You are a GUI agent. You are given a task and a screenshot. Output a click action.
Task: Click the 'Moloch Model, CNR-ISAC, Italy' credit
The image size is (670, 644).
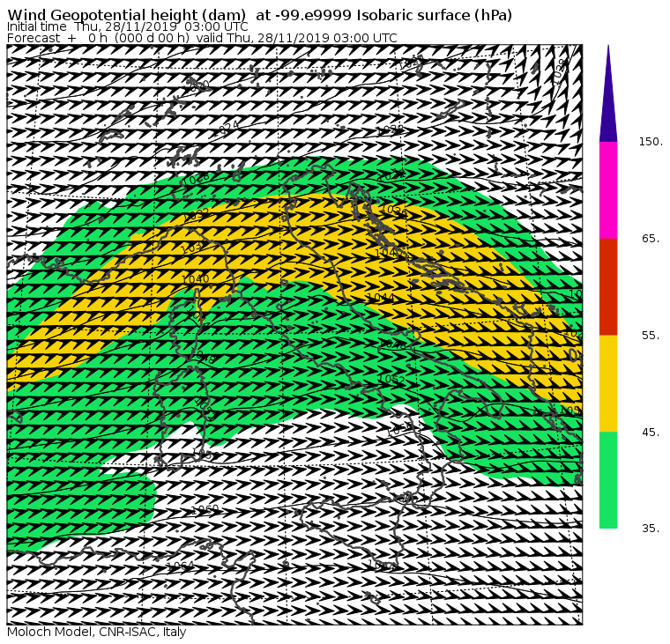coord(97,632)
